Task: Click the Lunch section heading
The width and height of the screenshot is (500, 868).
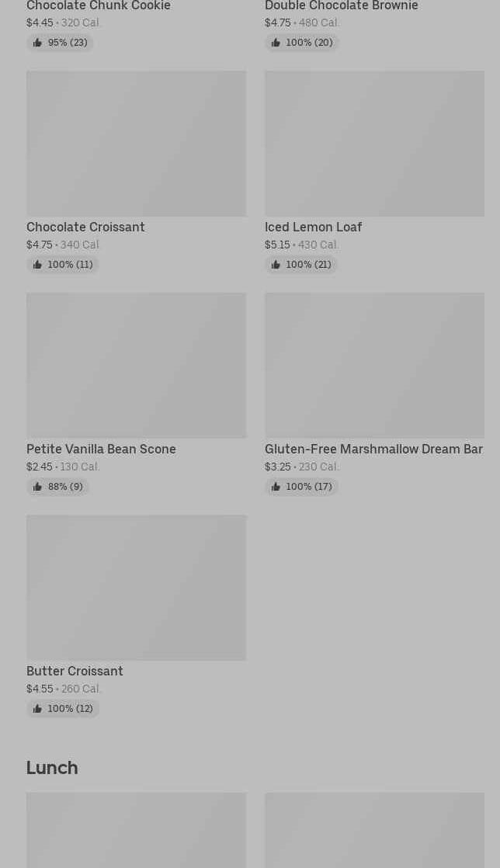Action: point(52,768)
